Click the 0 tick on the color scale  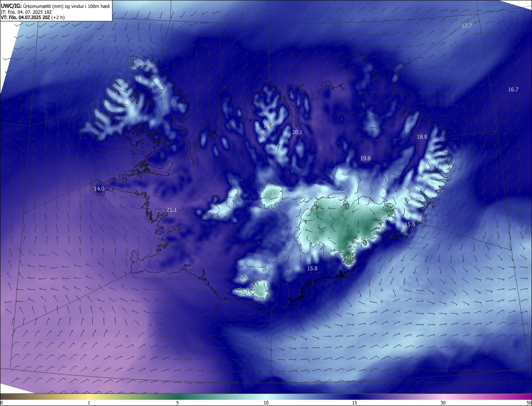tap(2, 403)
